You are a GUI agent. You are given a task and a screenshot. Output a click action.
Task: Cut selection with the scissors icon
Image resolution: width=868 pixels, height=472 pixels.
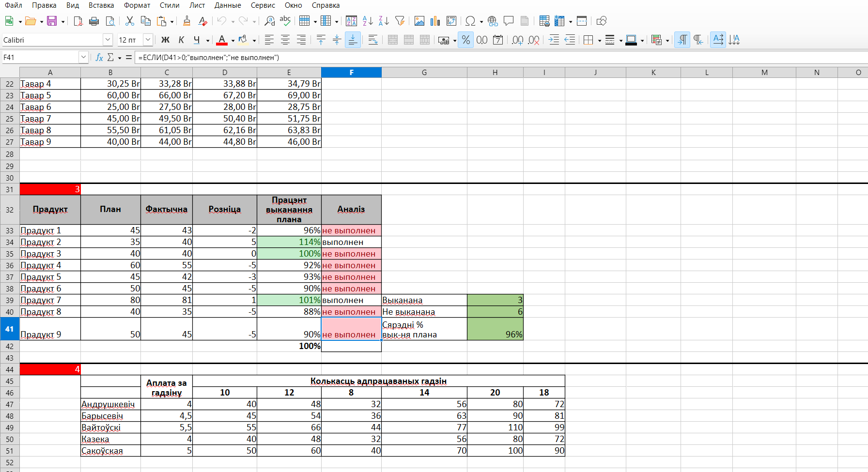point(129,21)
